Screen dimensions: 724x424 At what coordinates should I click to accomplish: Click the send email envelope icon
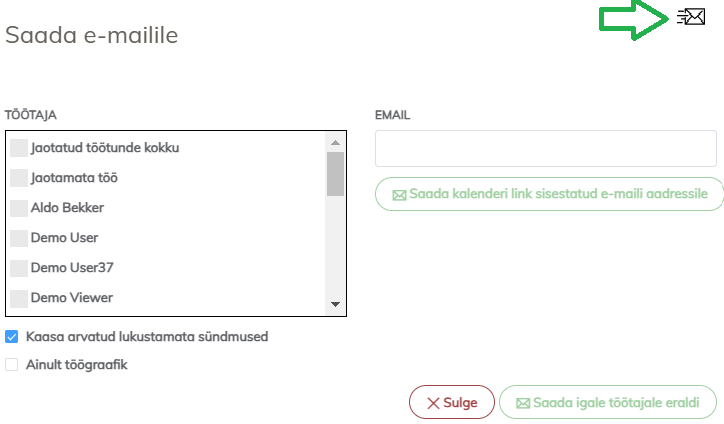pos(691,16)
